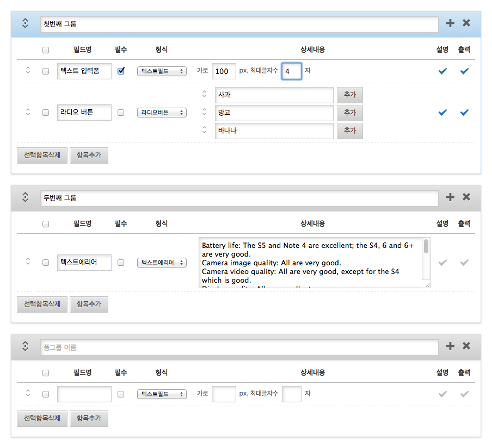Click the empty 폼그룹 이름 input field

click(239, 347)
